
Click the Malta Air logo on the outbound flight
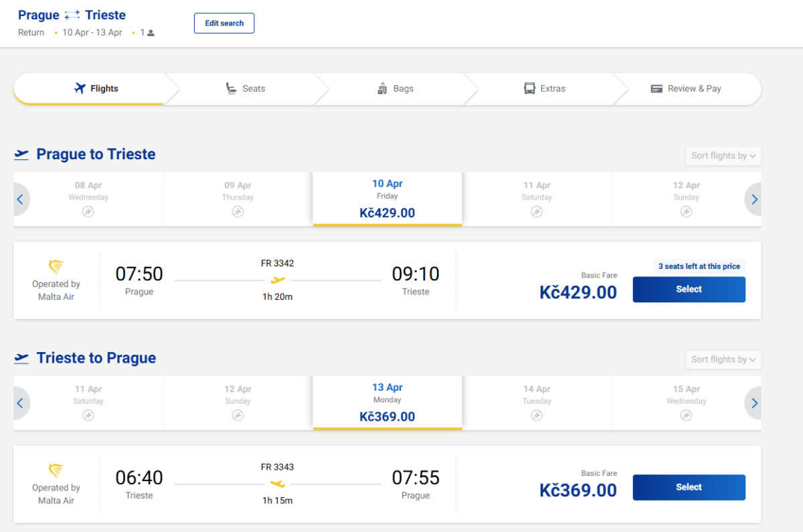tap(56, 267)
